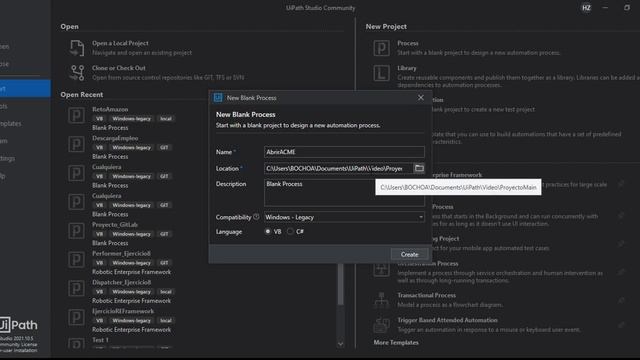The height and width of the screenshot is (360, 640).
Task: Browse for location with folder icon
Action: (419, 168)
